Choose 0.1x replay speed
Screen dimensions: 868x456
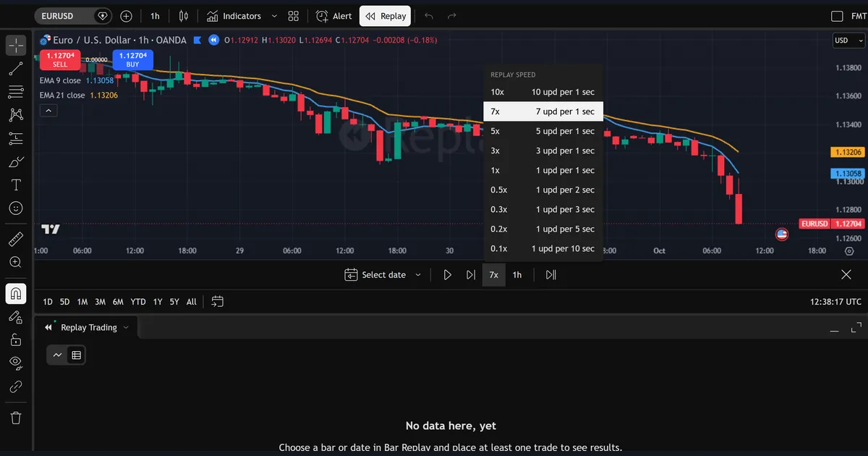(x=542, y=248)
